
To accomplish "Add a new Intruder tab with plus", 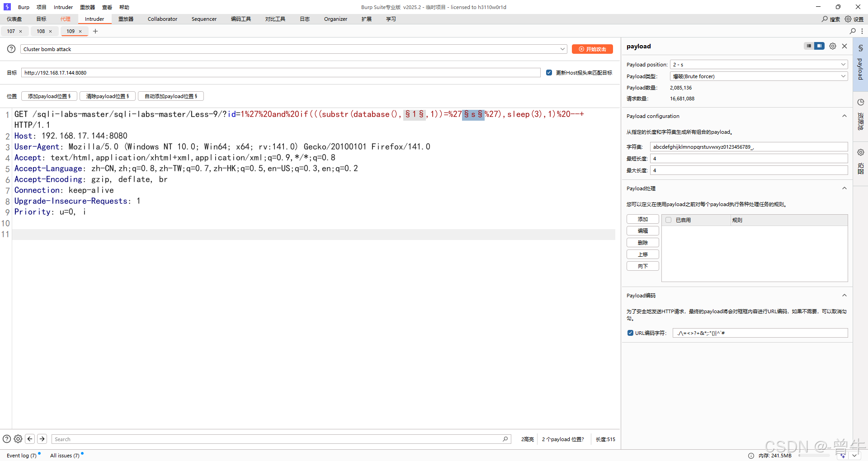I will point(95,31).
